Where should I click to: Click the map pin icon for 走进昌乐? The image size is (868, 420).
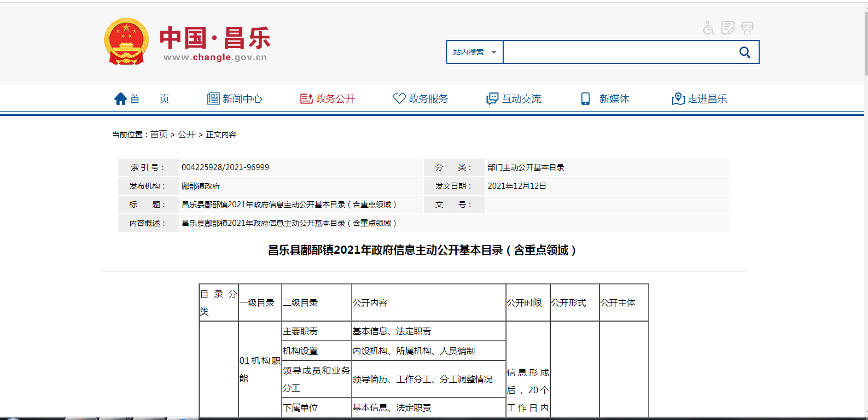678,99
